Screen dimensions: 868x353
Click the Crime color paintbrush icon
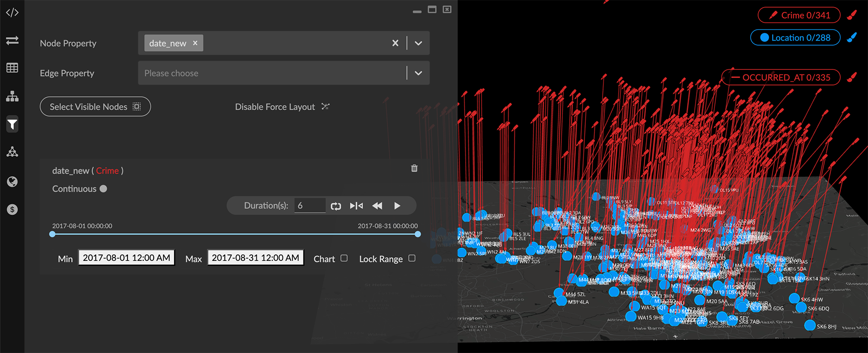[852, 15]
